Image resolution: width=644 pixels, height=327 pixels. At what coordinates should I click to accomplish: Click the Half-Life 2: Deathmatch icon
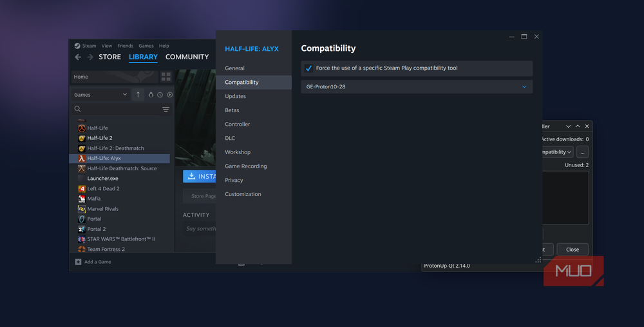point(82,148)
